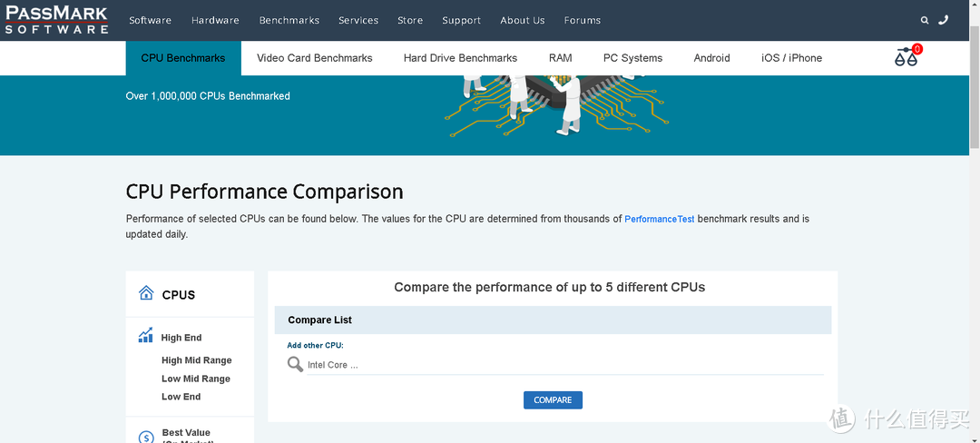
Task: Open the Services menu
Action: pos(358,20)
